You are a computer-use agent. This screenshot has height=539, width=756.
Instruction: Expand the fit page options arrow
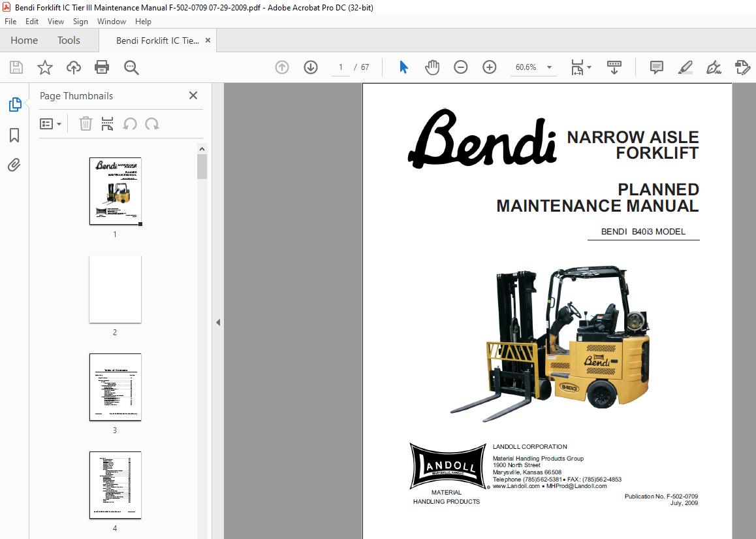[589, 67]
